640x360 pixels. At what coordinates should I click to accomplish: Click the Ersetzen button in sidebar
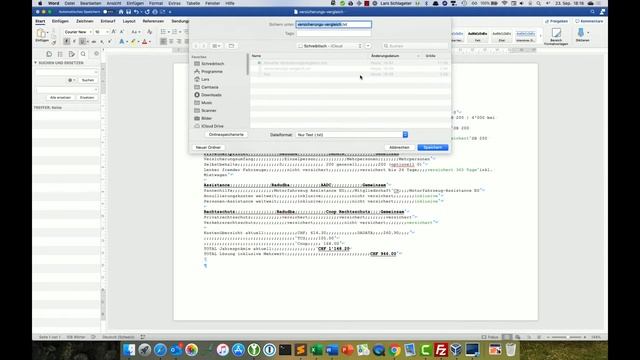pyautogui.click(x=87, y=98)
